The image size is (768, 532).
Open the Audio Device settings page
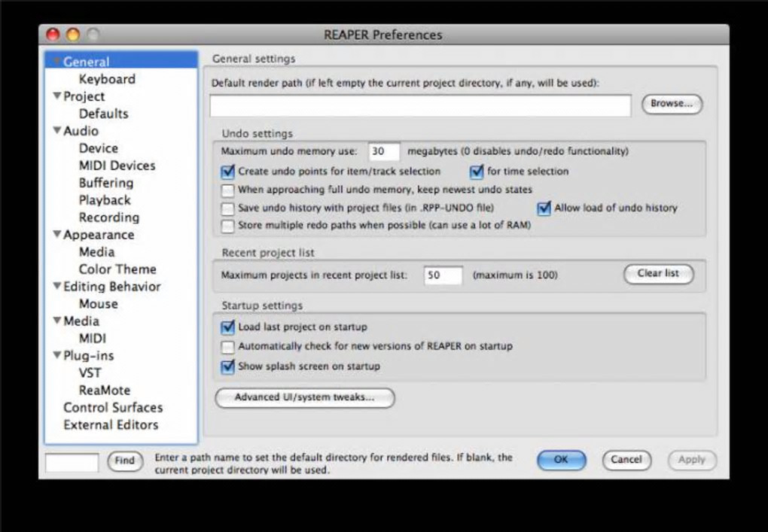pyautogui.click(x=99, y=148)
